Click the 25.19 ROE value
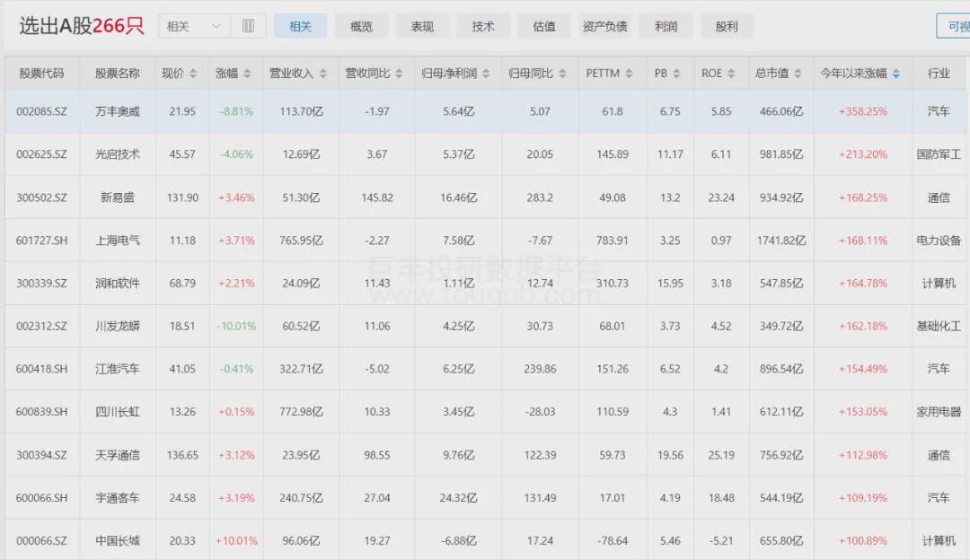The image size is (970, 560). pos(721,455)
